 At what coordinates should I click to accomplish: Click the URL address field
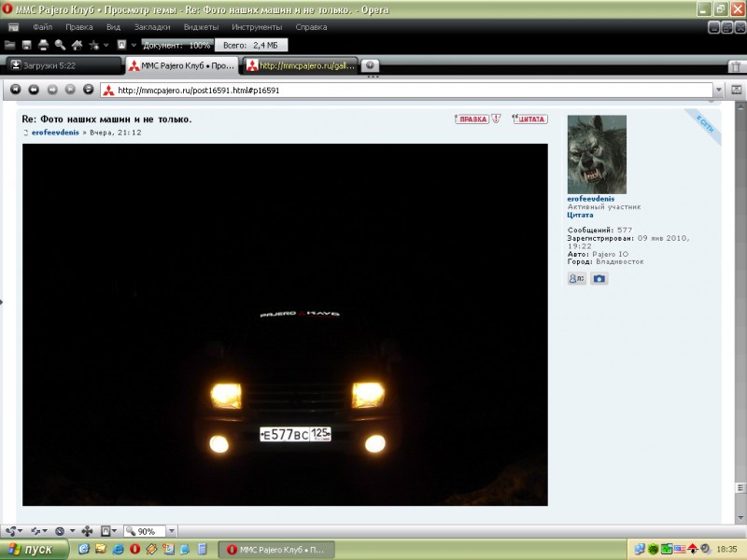pyautogui.click(x=411, y=90)
